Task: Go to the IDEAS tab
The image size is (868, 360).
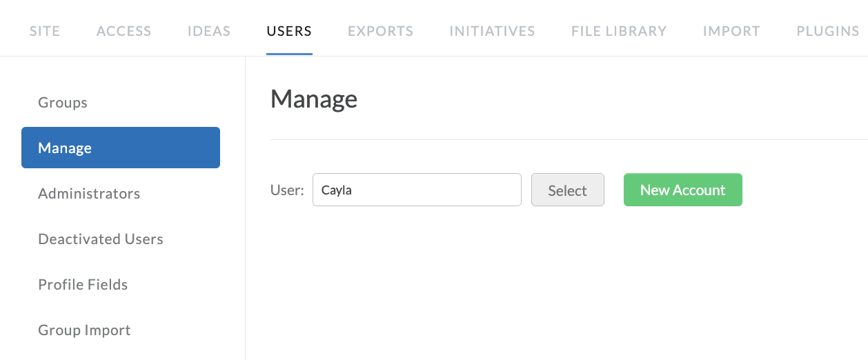Action: click(209, 31)
